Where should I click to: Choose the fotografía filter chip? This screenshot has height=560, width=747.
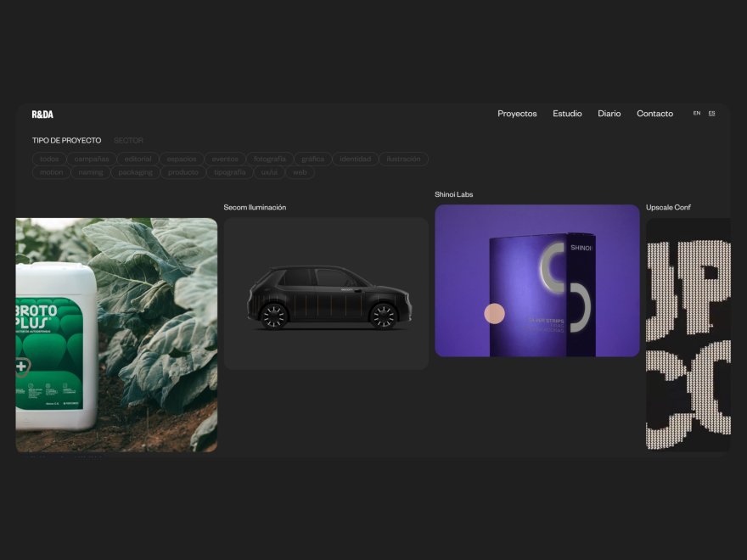click(269, 159)
